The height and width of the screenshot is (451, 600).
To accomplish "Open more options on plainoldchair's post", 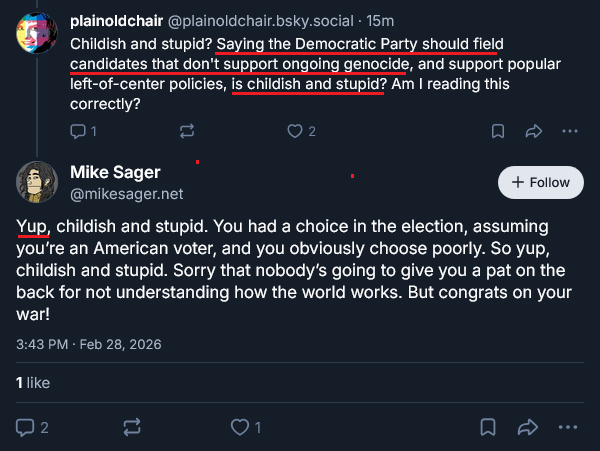I will (570, 131).
